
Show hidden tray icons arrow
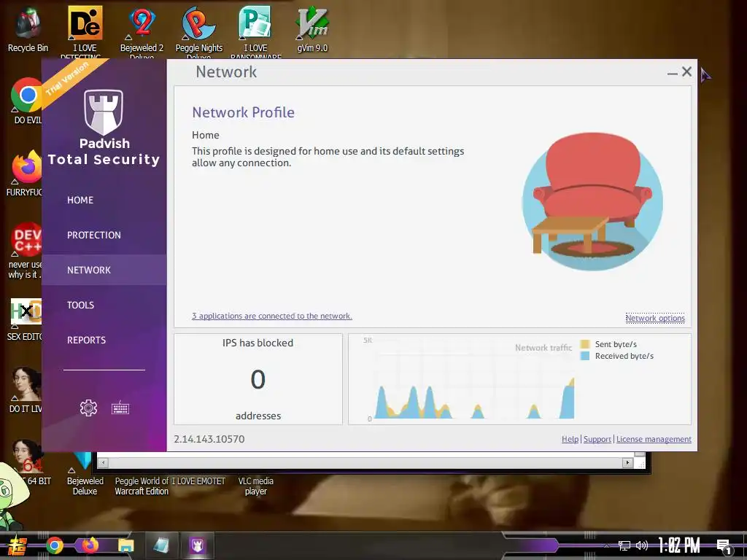(606, 545)
